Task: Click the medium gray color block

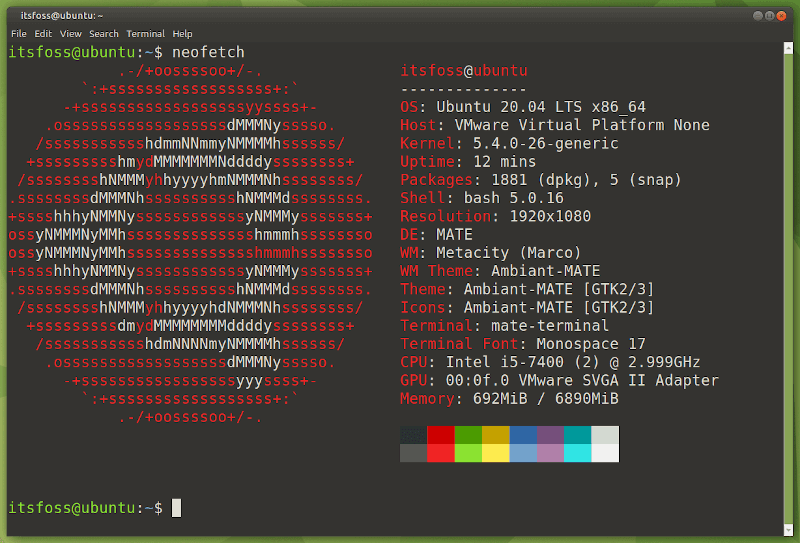Action: click(414, 453)
